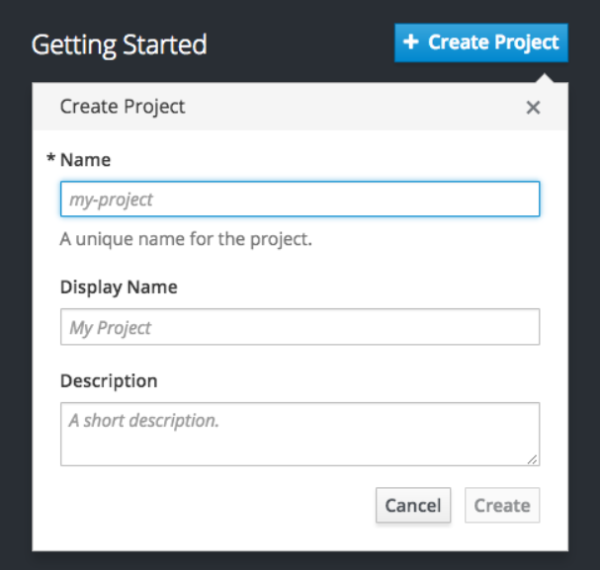This screenshot has width=600, height=570.
Task: Click the Description label
Action: click(x=108, y=381)
